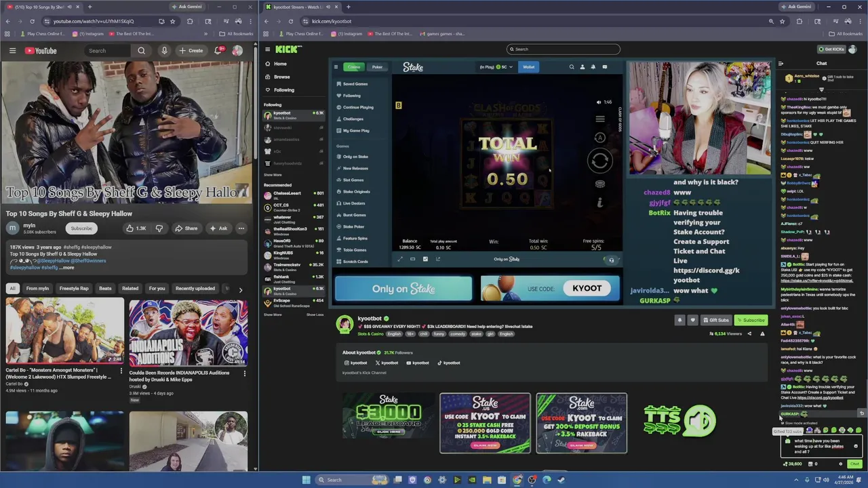Click into the YouTube search field

pyautogui.click(x=107, y=51)
